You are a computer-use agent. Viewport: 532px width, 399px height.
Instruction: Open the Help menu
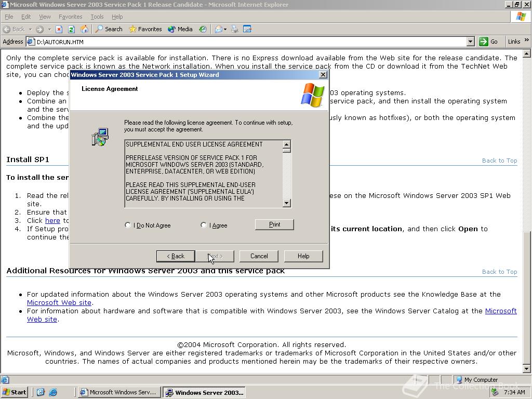(117, 17)
